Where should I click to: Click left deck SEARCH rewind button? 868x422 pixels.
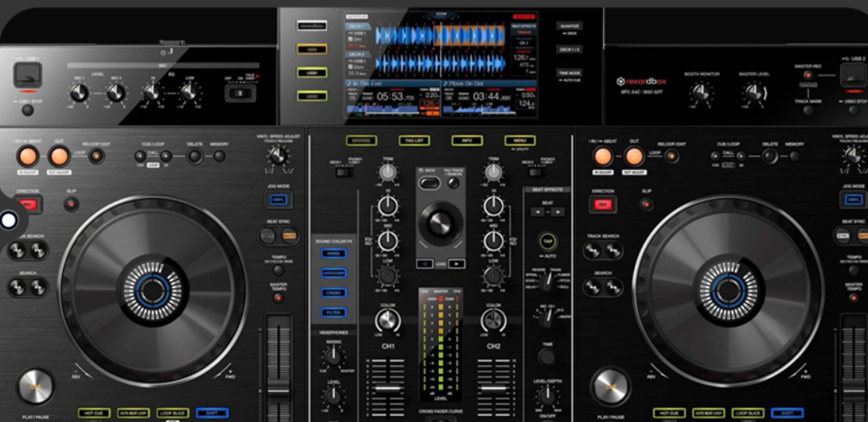(17, 288)
